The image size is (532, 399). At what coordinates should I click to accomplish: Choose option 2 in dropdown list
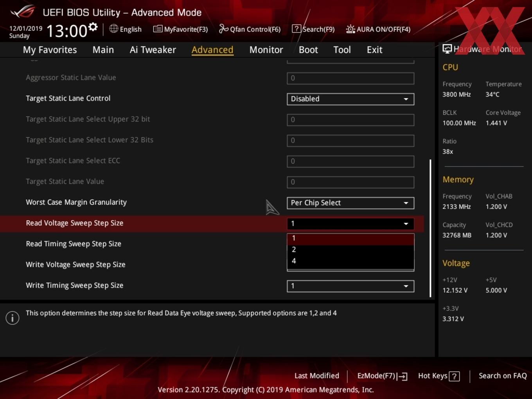[x=350, y=250]
